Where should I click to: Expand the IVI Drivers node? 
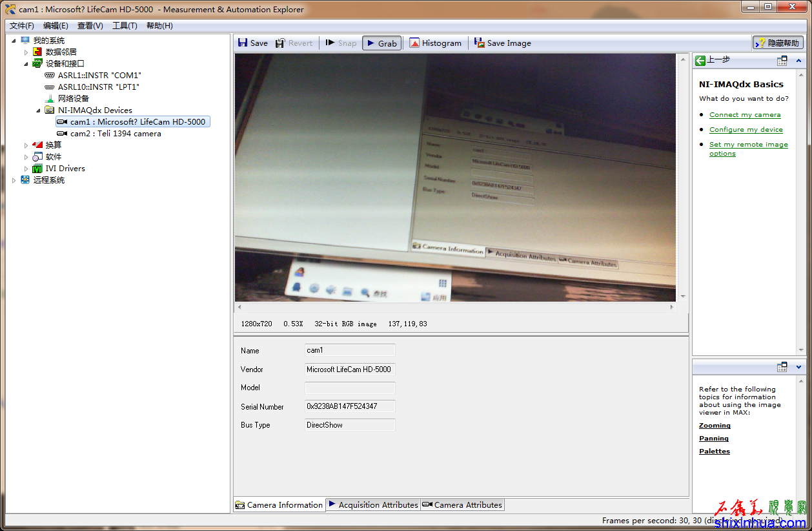[26, 169]
